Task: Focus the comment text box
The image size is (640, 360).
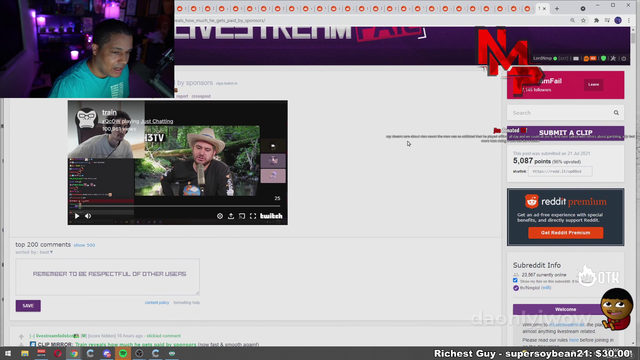Action: [x=107, y=276]
